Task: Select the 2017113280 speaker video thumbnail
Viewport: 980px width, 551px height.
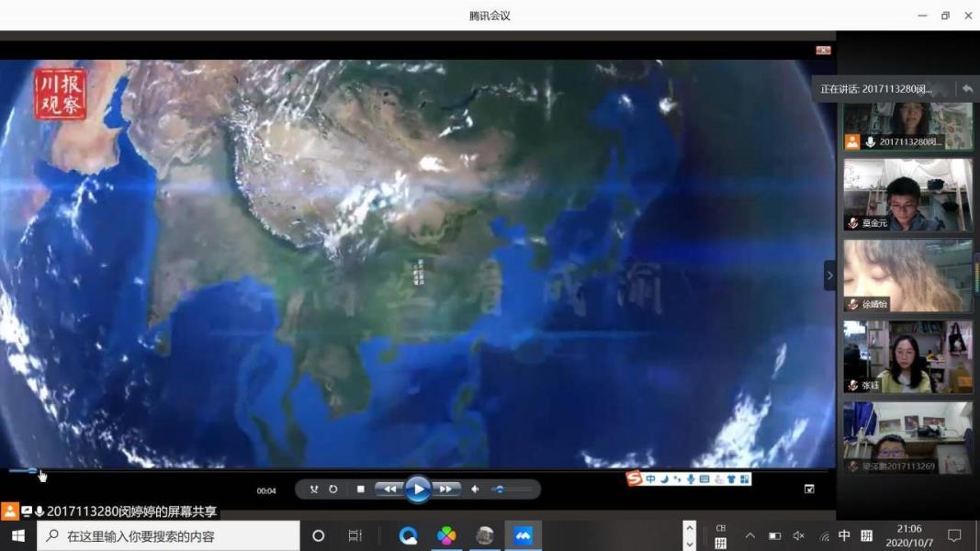Action: (x=907, y=127)
